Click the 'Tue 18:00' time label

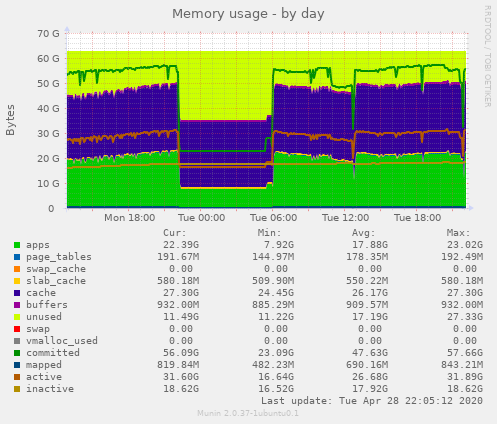[417, 218]
